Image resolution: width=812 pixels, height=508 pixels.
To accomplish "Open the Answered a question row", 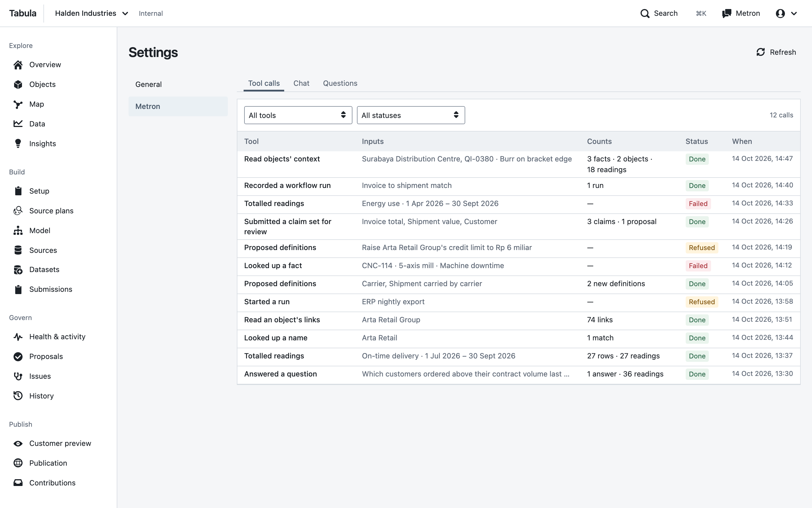I will (518, 375).
